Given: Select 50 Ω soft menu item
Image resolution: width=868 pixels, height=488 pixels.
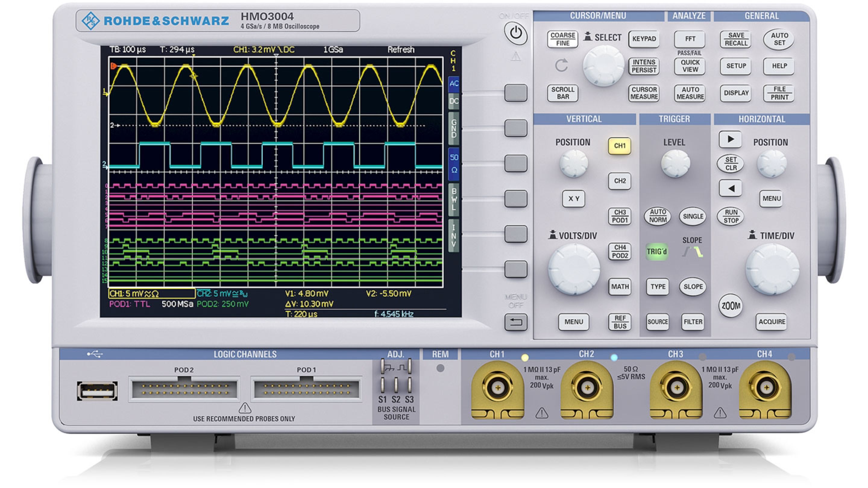Looking at the screenshot, I should point(454,164).
